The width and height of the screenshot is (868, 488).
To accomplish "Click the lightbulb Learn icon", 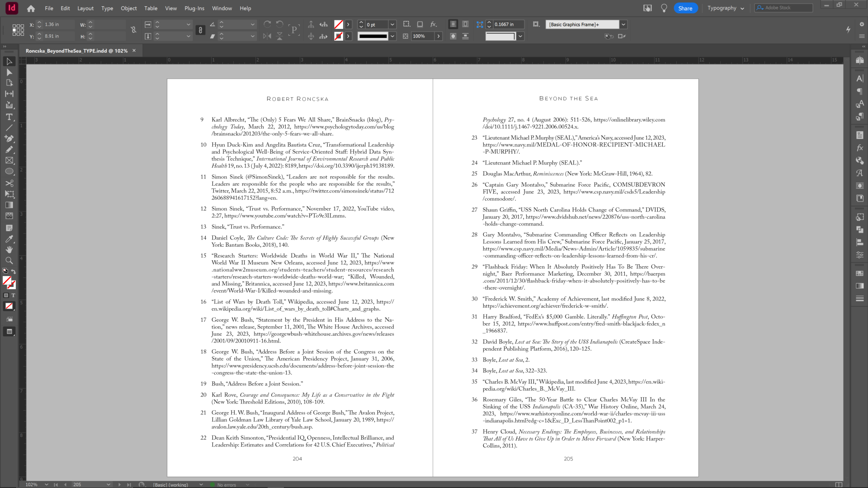I will (664, 8).
